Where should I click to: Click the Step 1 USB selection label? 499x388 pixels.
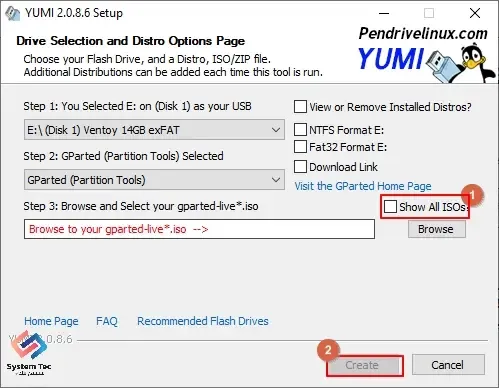coord(137,106)
